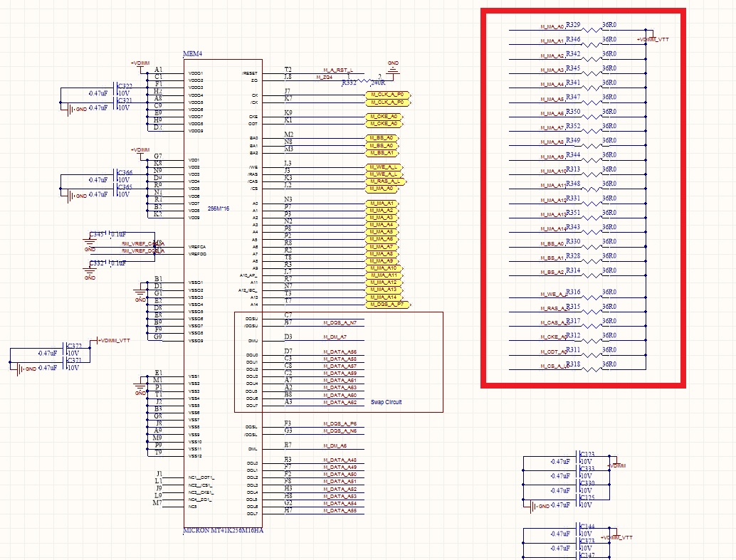The width and height of the screenshot is (736, 560).
Task: Select capacitor designator C365
Action: (125, 187)
